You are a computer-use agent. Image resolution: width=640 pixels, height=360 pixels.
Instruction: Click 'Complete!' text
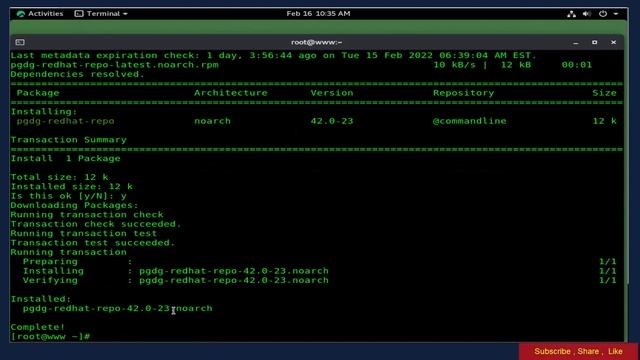point(38,327)
